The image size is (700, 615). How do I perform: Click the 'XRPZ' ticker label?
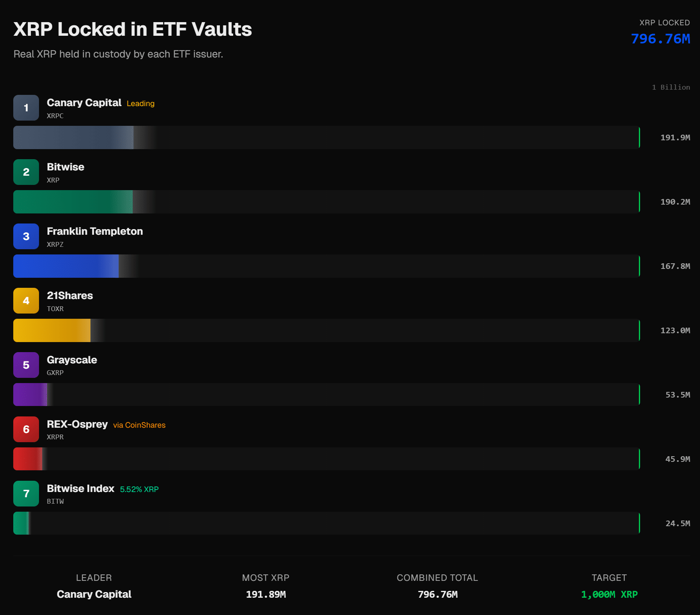(55, 244)
